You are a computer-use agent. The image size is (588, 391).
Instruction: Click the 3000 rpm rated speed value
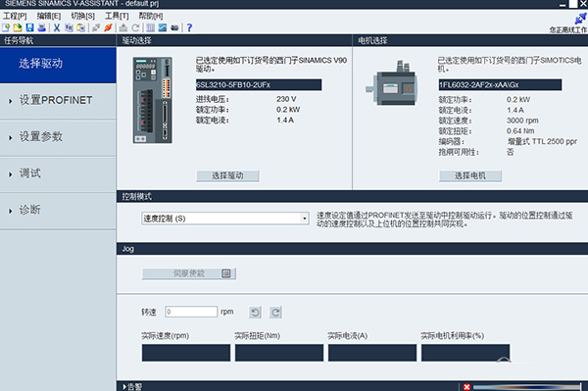pyautogui.click(x=522, y=121)
